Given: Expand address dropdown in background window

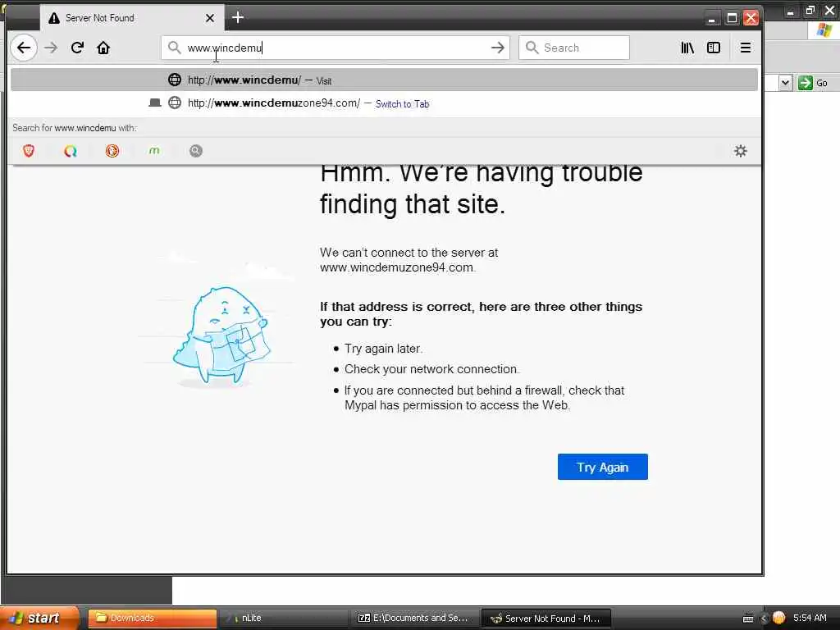Looking at the screenshot, I should coord(785,83).
